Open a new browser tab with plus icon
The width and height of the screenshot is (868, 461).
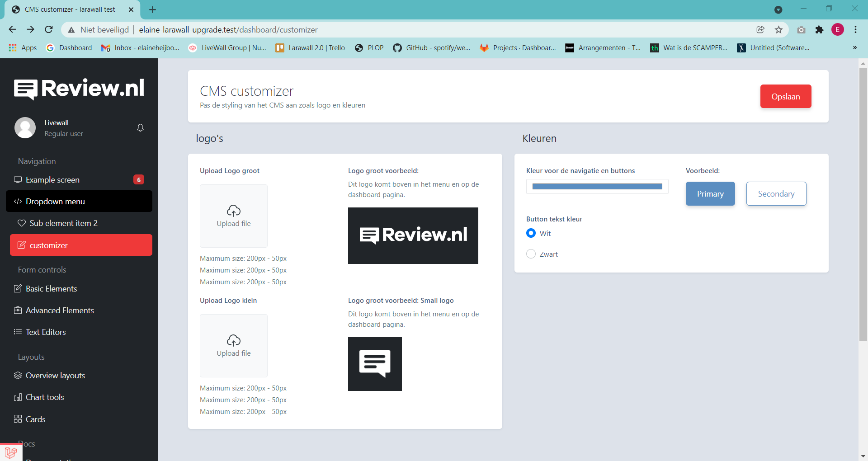pos(153,9)
